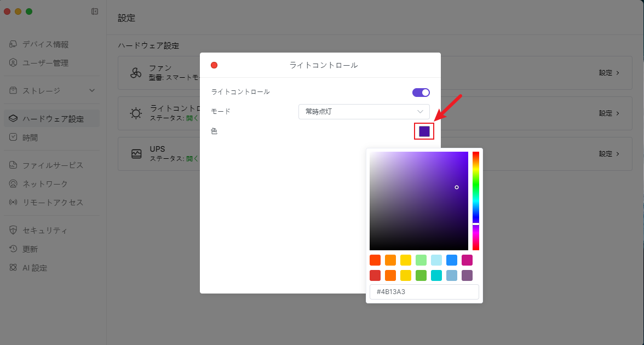Viewport: 644px width, 345px height.
Task: Click the device info icon in sidebar
Action: pyautogui.click(x=14, y=44)
